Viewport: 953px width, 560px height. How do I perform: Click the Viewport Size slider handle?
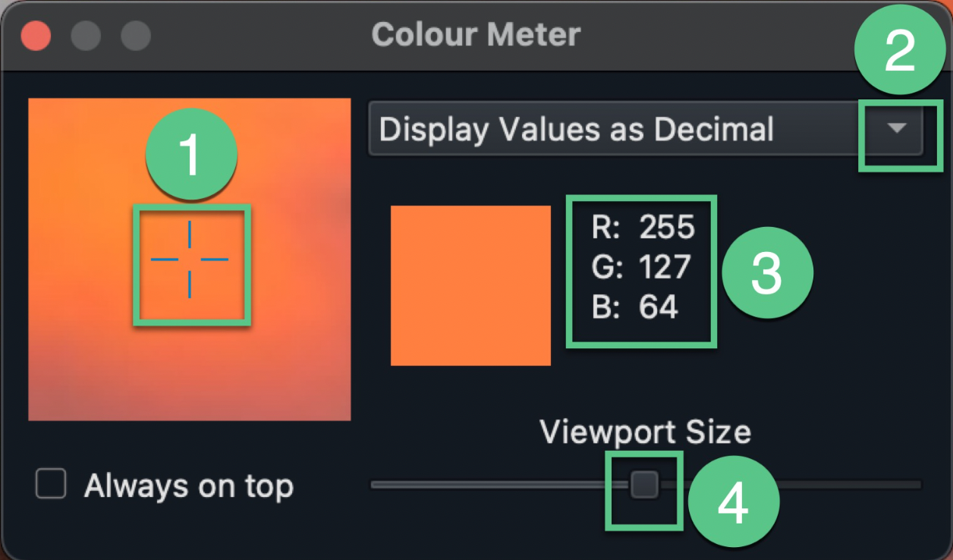pyautogui.click(x=645, y=484)
